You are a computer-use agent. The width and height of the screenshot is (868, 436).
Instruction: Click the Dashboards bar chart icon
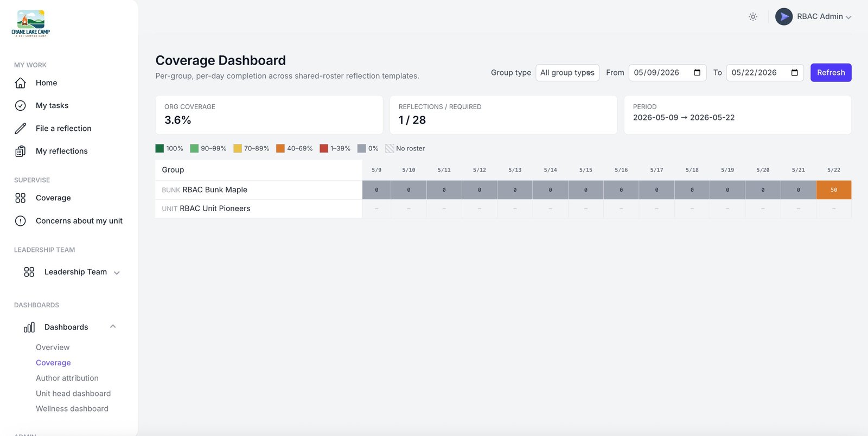29,327
